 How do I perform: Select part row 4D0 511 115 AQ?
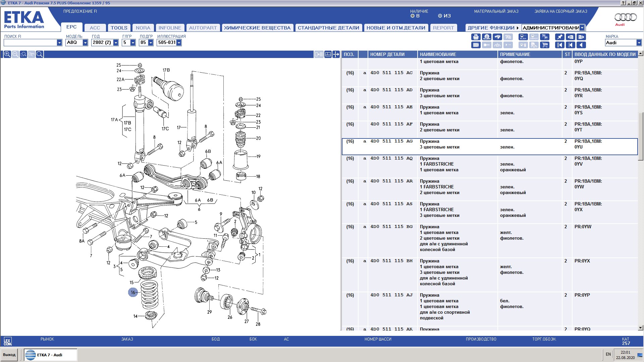click(490, 167)
